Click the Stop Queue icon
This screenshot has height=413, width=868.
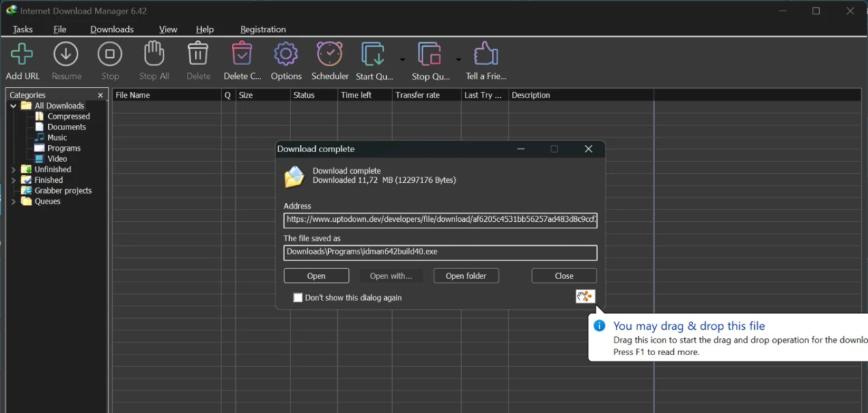(430, 55)
